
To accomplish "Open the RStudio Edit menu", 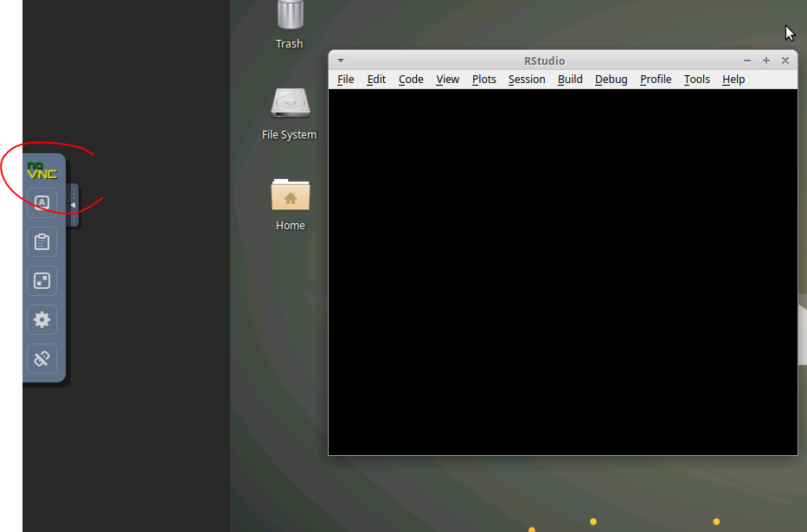I will [376, 80].
